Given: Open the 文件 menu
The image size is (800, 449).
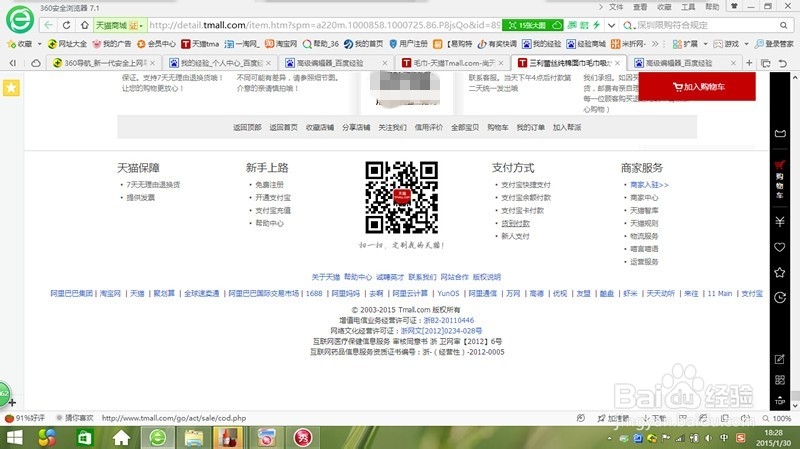Looking at the screenshot, I should [x=616, y=7].
